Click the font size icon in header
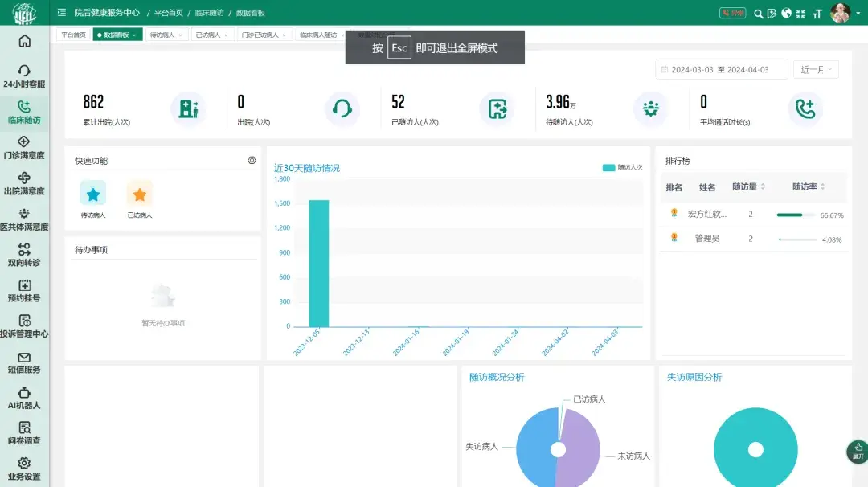 tap(817, 14)
